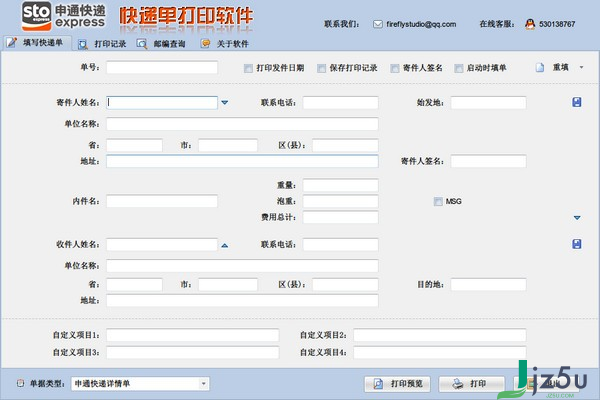Screen dimensions: 600x400
Task: Click the 寄件人签名 input field
Action: (488, 161)
